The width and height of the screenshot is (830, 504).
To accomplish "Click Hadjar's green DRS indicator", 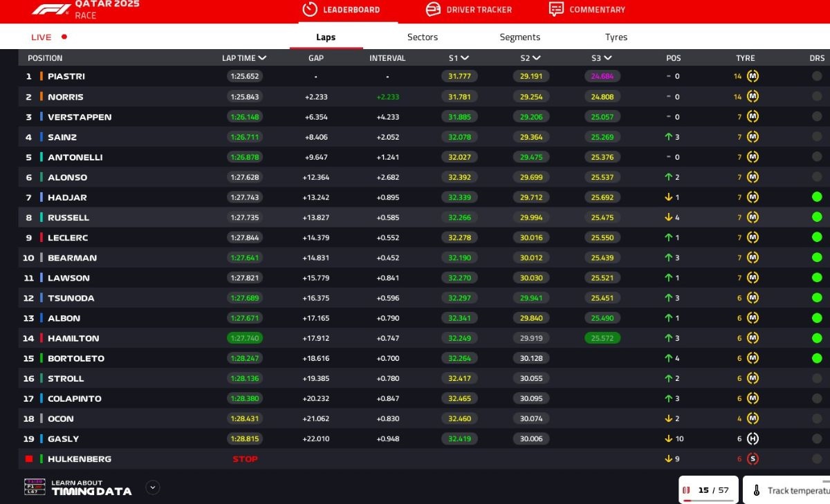I will click(817, 197).
